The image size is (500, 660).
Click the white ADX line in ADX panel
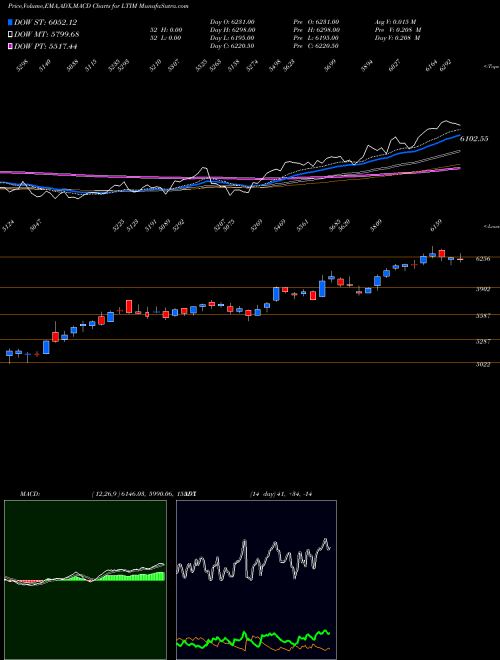(253, 560)
